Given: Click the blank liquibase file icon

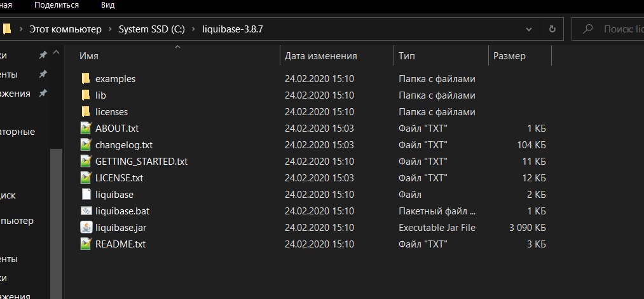Looking at the screenshot, I should [86, 194].
